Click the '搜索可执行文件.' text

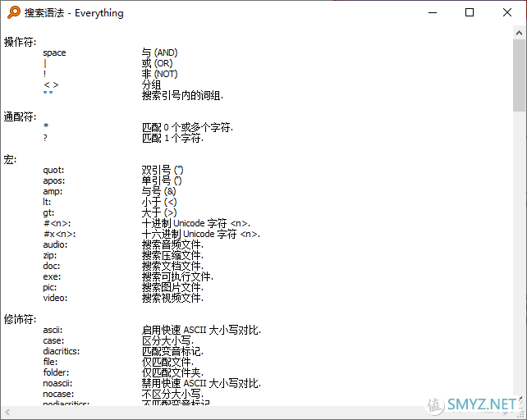178,277
